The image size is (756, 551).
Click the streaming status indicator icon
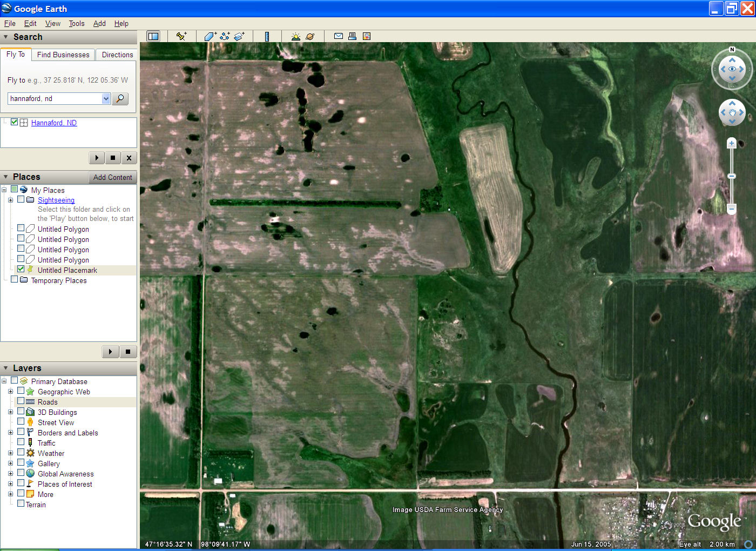(x=748, y=544)
